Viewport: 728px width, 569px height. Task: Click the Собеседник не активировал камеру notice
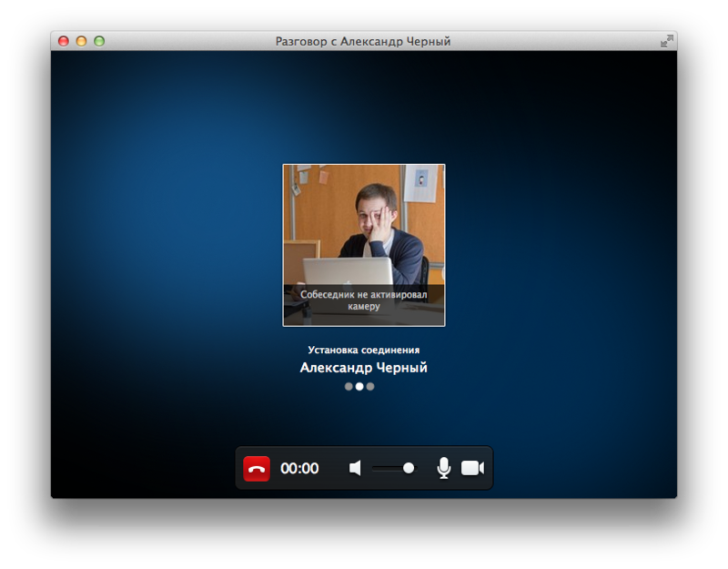click(x=364, y=300)
